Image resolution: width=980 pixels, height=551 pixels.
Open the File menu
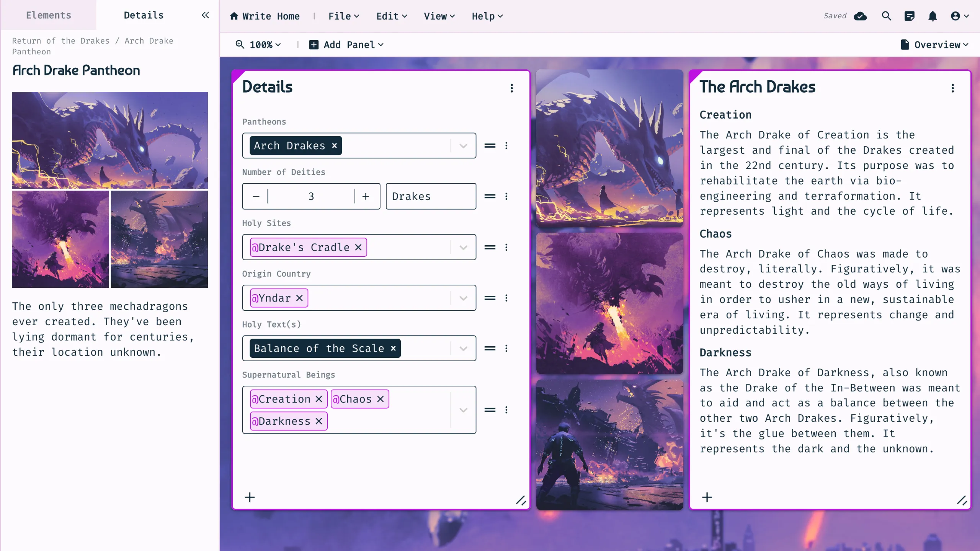click(x=344, y=16)
